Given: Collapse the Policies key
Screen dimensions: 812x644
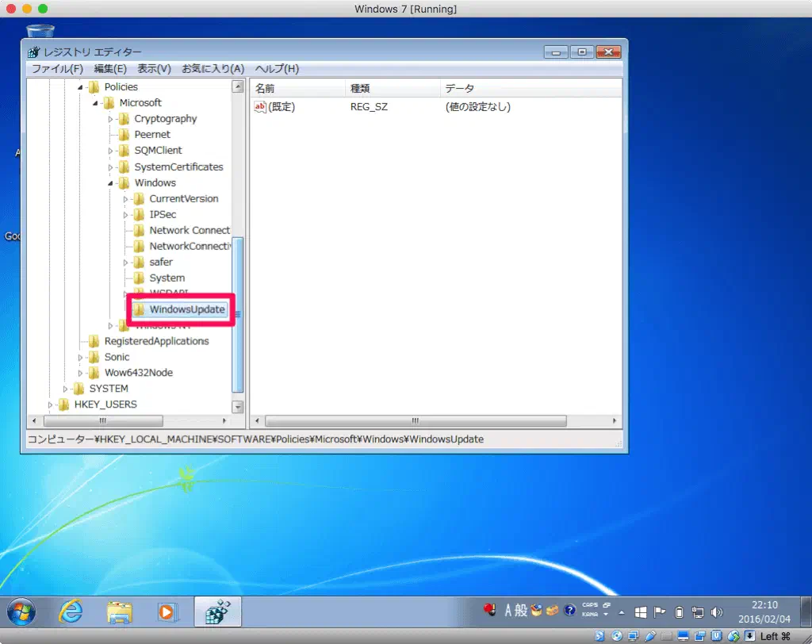Looking at the screenshot, I should pos(81,87).
